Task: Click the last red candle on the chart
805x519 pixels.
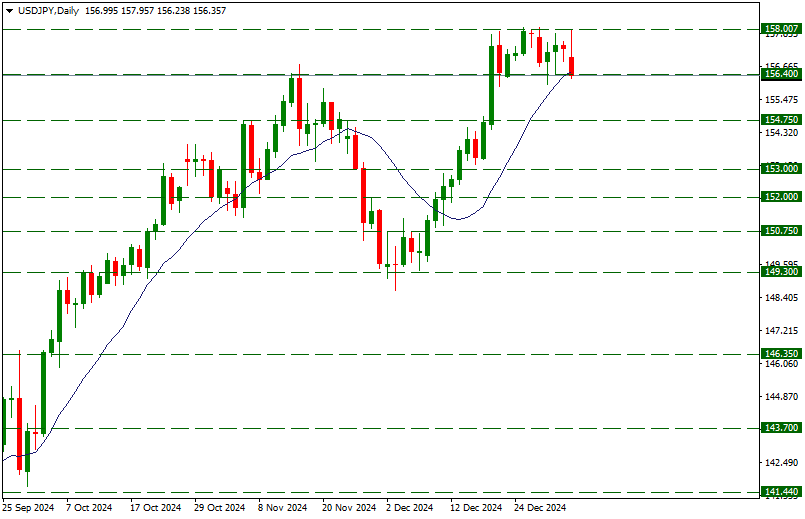Action: (571, 66)
